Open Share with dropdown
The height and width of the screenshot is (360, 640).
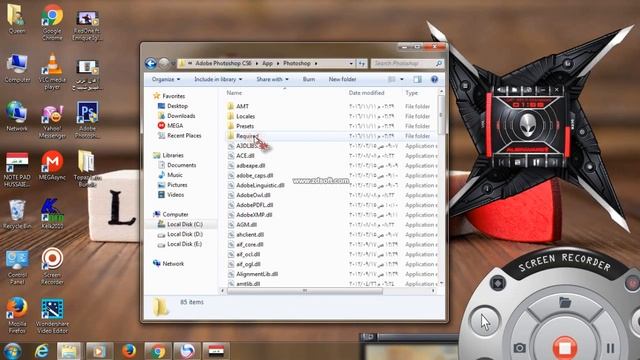(272, 79)
